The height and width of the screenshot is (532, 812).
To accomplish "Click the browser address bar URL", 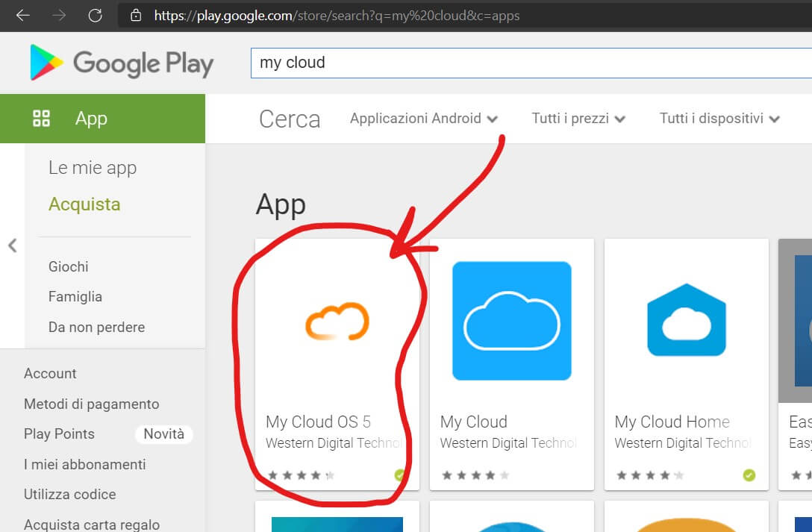I will (336, 15).
